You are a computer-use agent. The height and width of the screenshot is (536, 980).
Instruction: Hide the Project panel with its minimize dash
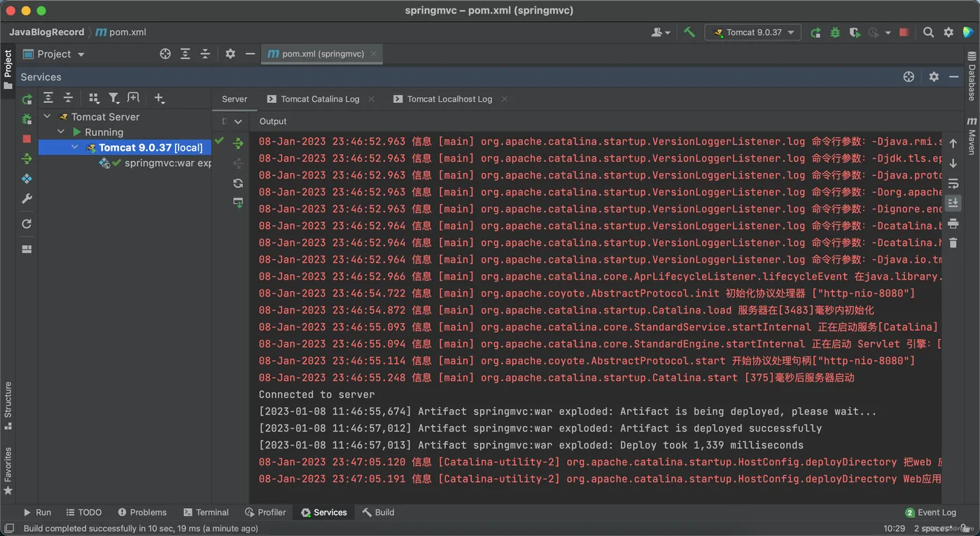coord(250,54)
